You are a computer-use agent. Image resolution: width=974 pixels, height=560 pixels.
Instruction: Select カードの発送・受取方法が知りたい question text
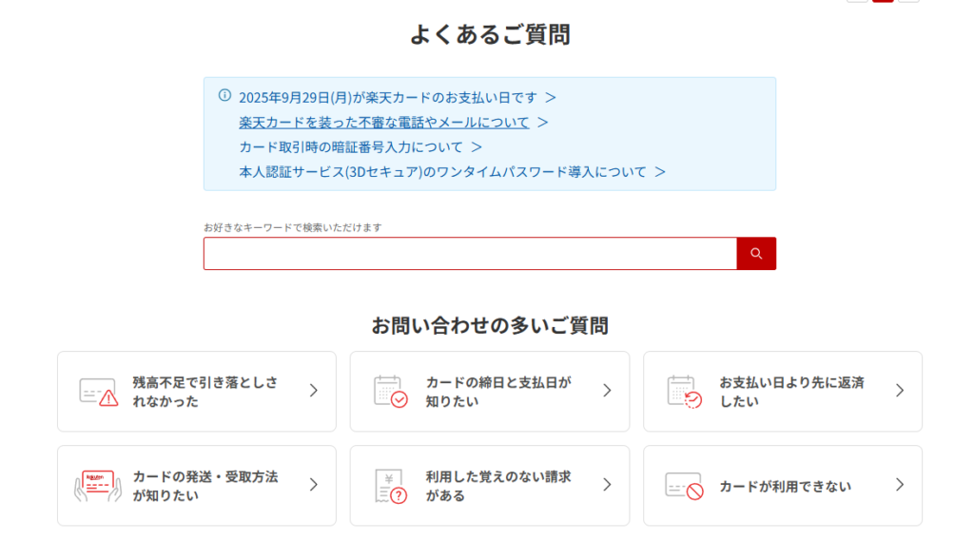(205, 486)
